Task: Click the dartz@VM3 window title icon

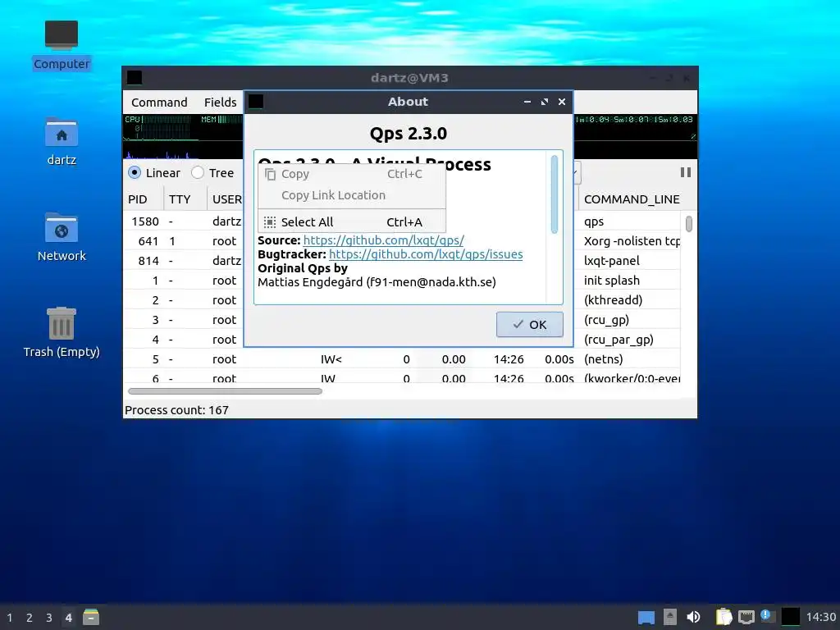Action: (135, 78)
